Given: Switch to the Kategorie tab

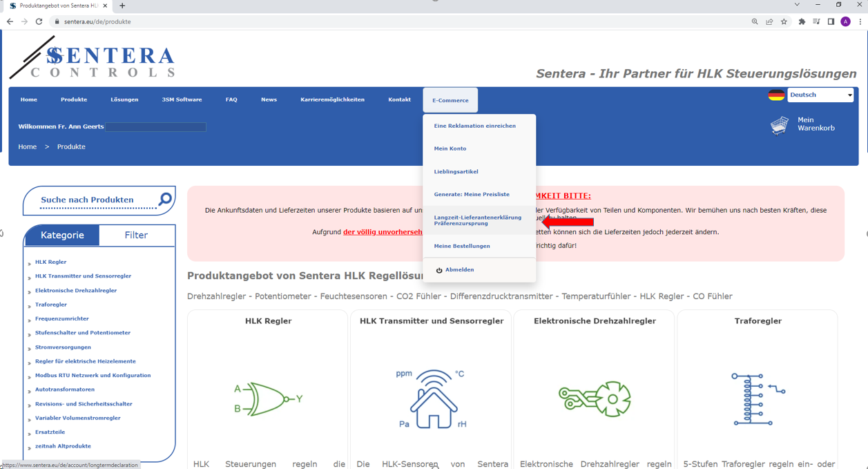Looking at the screenshot, I should (62, 235).
